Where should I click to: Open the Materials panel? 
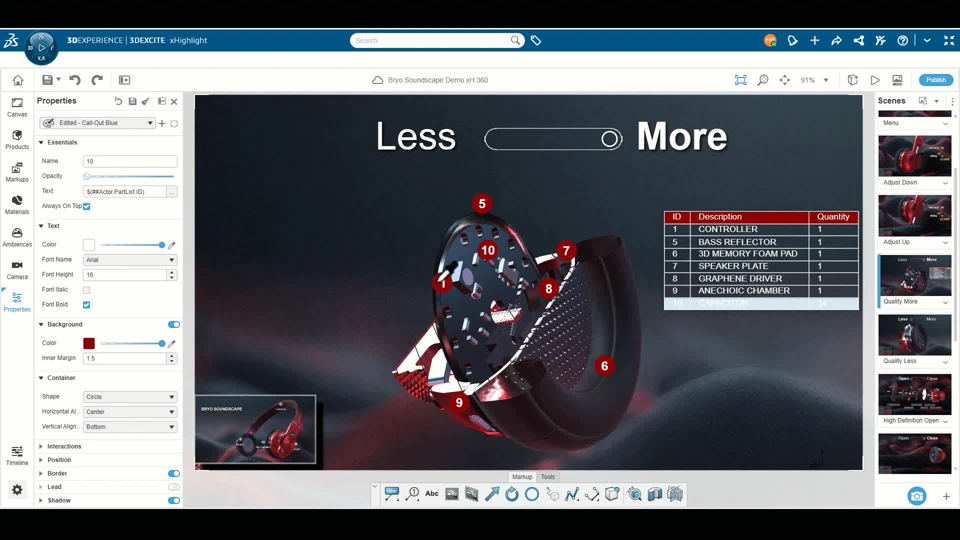[17, 204]
